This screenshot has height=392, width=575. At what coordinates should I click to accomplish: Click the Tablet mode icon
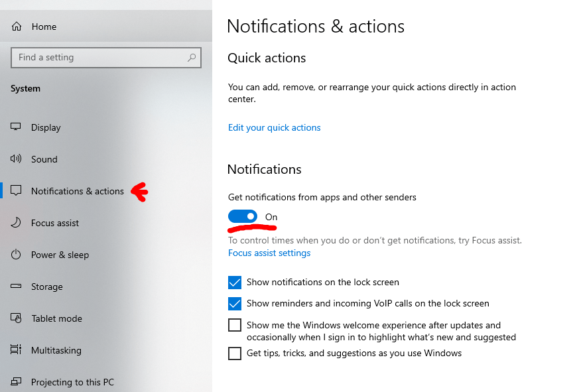pos(17,318)
